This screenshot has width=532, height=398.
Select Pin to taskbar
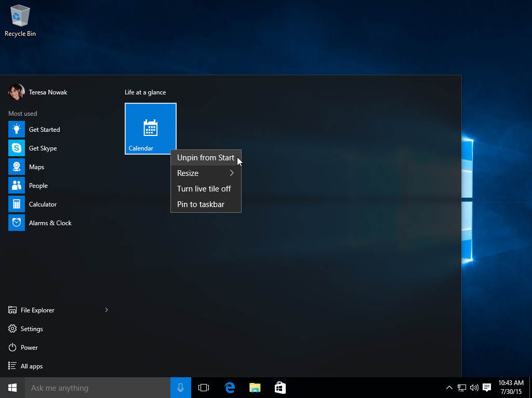coord(206,204)
